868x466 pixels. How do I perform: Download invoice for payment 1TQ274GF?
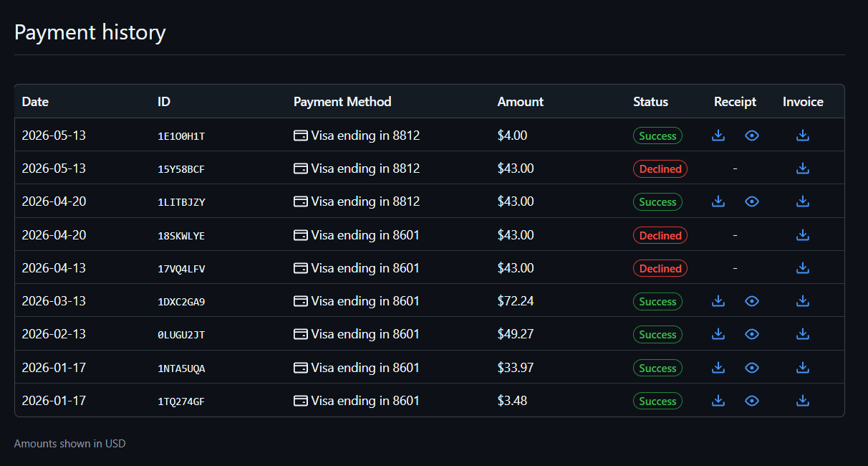(803, 401)
